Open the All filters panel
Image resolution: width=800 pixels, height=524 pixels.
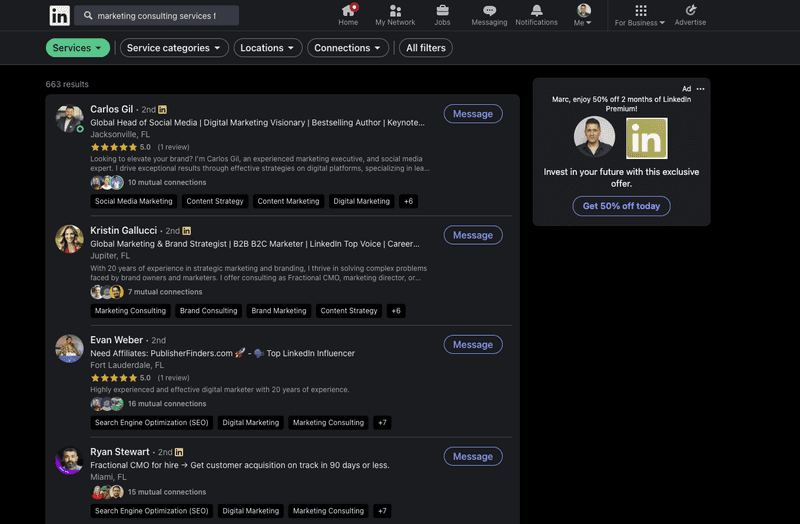click(425, 48)
